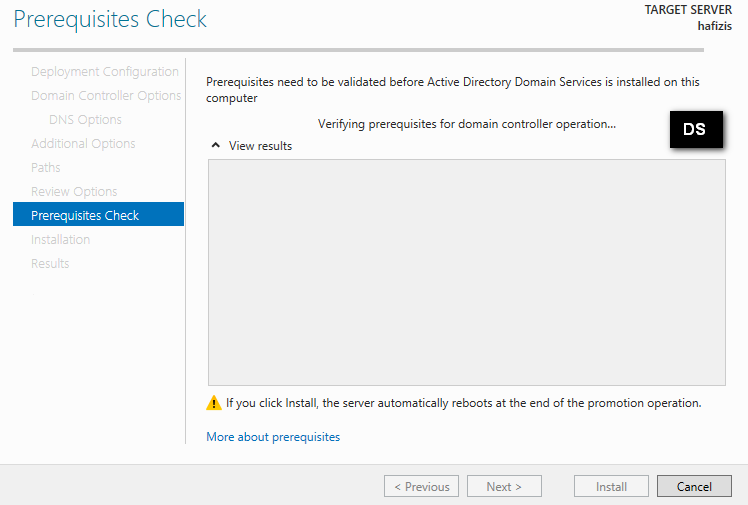The width and height of the screenshot is (748, 505).
Task: Go to Review Options step
Action: click(74, 192)
